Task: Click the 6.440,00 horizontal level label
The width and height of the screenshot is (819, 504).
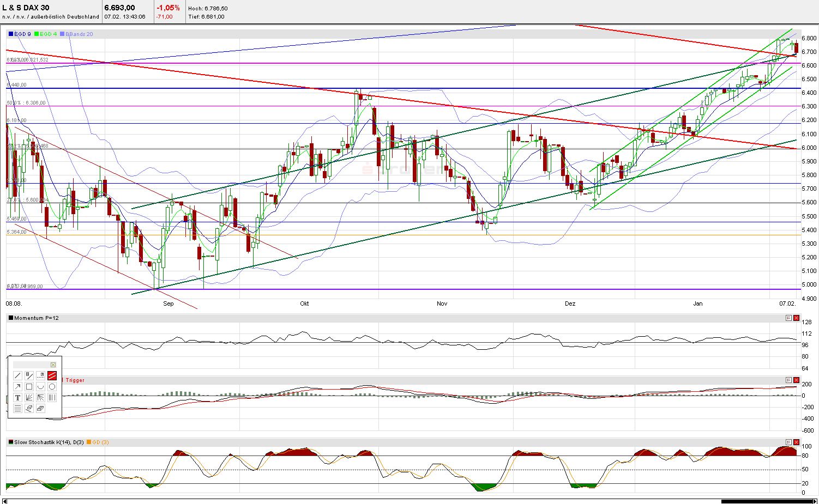Action: click(16, 85)
